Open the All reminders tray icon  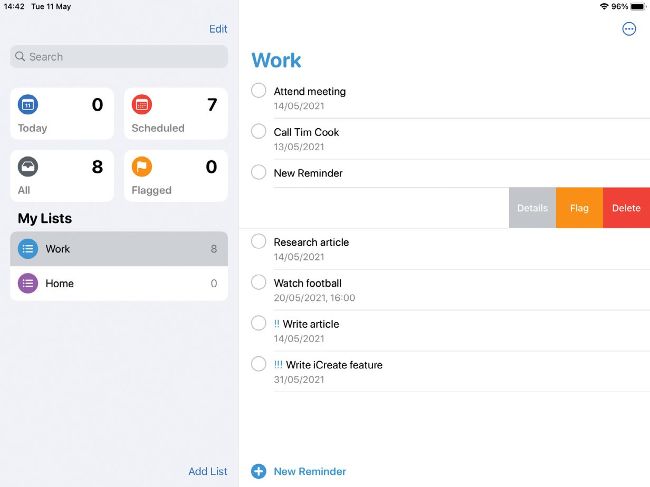click(x=28, y=167)
